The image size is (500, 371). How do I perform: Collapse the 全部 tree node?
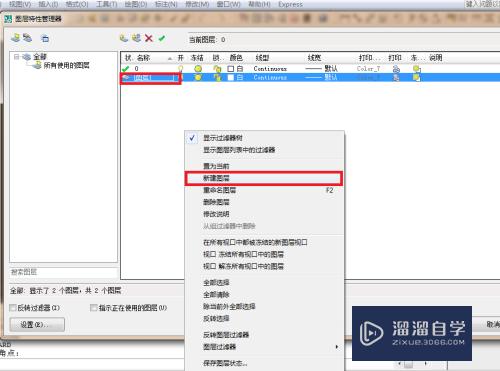[16, 57]
